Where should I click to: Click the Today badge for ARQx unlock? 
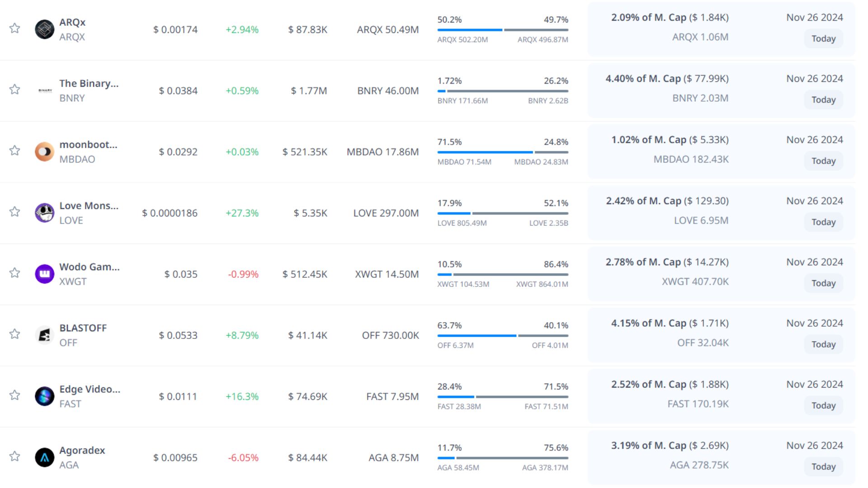pos(823,39)
